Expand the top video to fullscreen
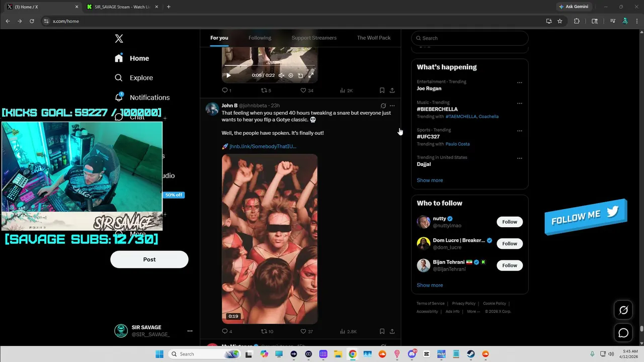The height and width of the screenshot is (362, 644). (311, 75)
